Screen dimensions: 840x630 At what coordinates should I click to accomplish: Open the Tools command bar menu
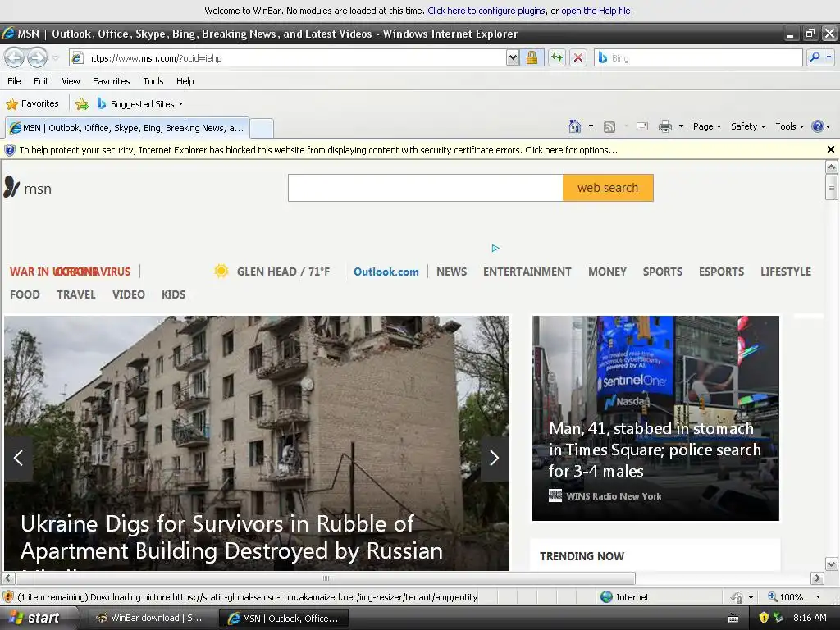click(x=790, y=126)
